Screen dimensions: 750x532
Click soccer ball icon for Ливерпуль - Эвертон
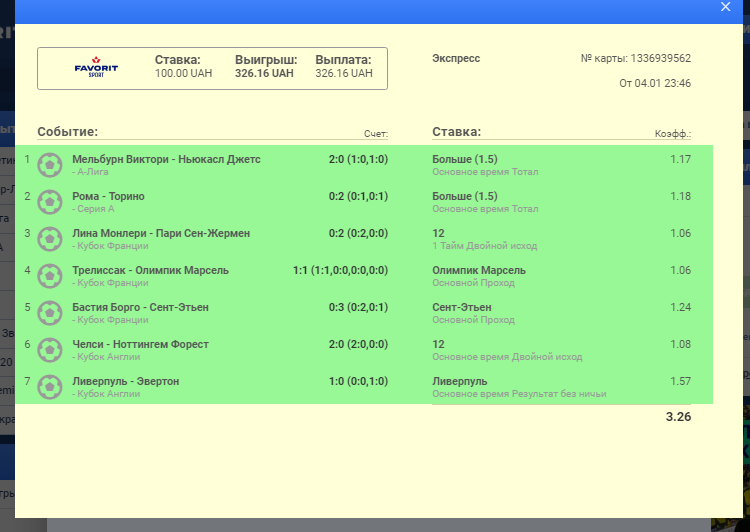tap(50, 387)
